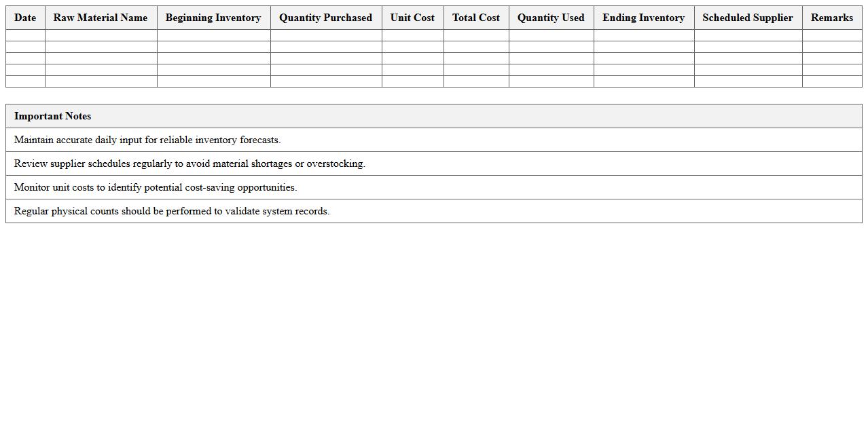Select the Important Notes header row

click(x=433, y=115)
